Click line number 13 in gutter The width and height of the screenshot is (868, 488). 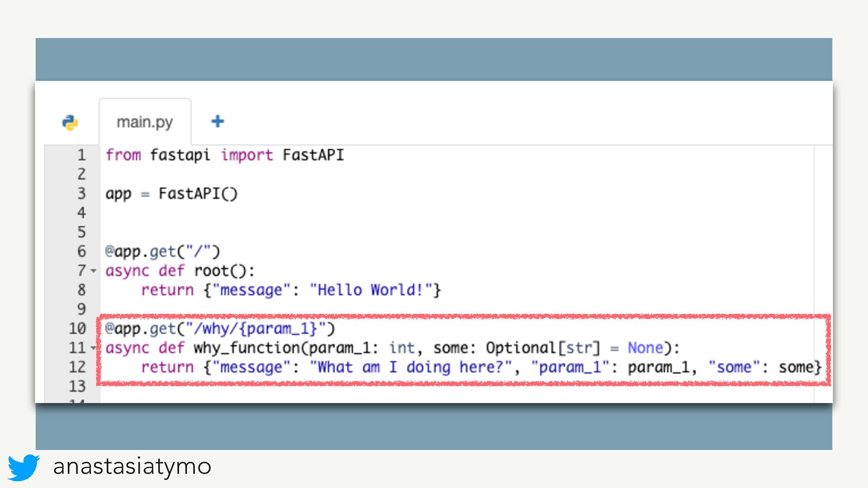(77, 386)
